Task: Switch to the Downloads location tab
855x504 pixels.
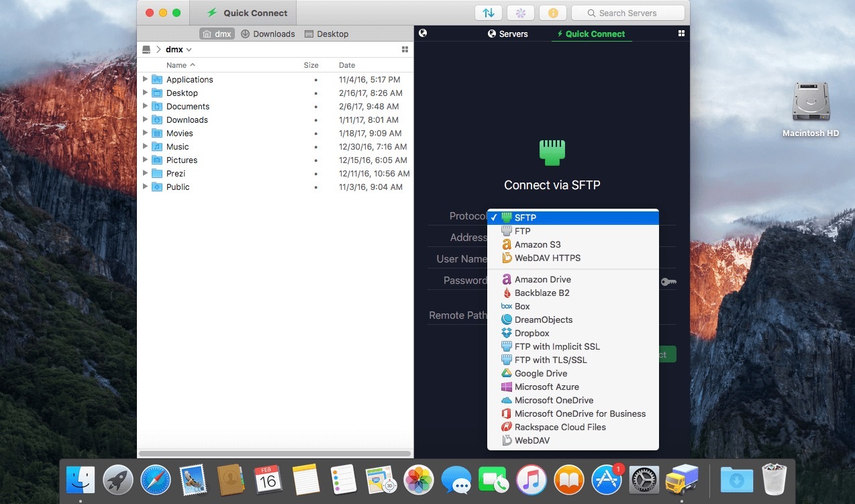Action: point(268,34)
